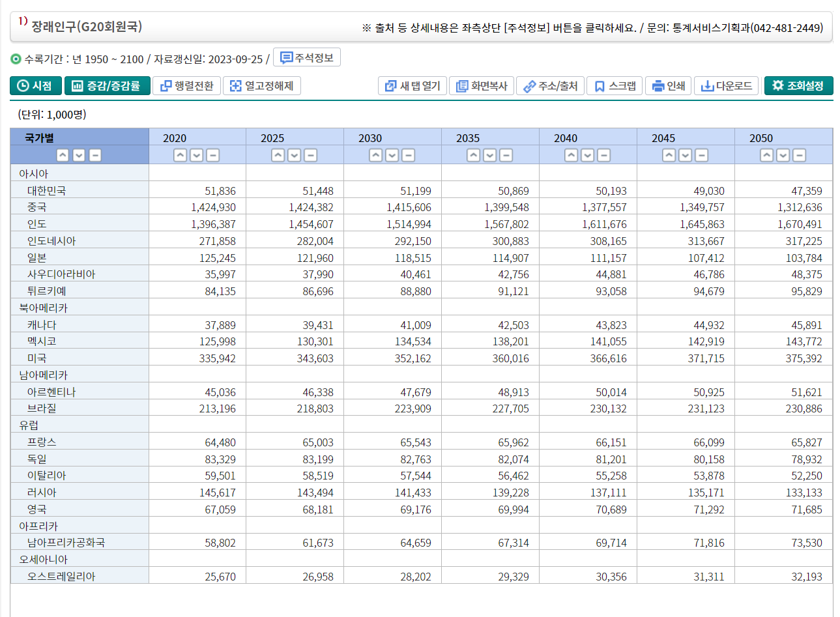
Task: Select the 인도네시아 row label
Action: [x=51, y=241]
